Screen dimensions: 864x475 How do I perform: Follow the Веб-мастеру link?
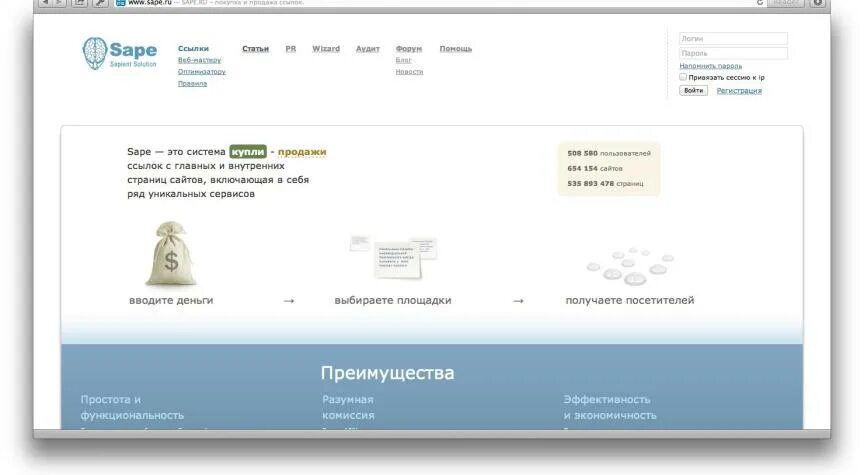(199, 60)
